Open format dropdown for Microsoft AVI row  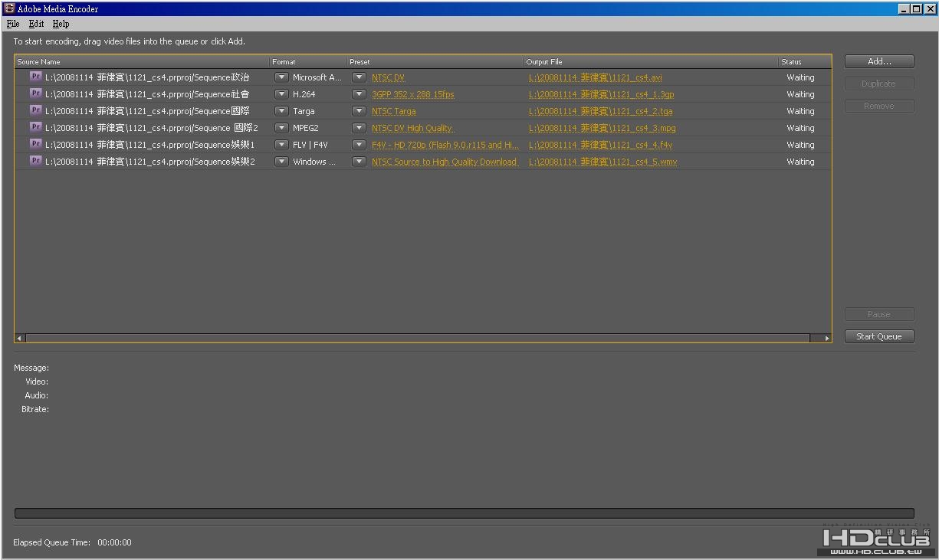coord(281,77)
